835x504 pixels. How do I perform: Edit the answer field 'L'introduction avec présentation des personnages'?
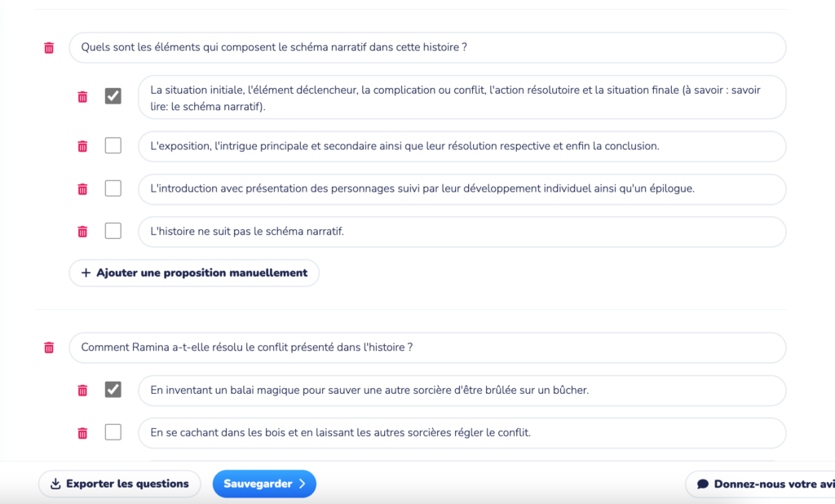pyautogui.click(x=462, y=188)
